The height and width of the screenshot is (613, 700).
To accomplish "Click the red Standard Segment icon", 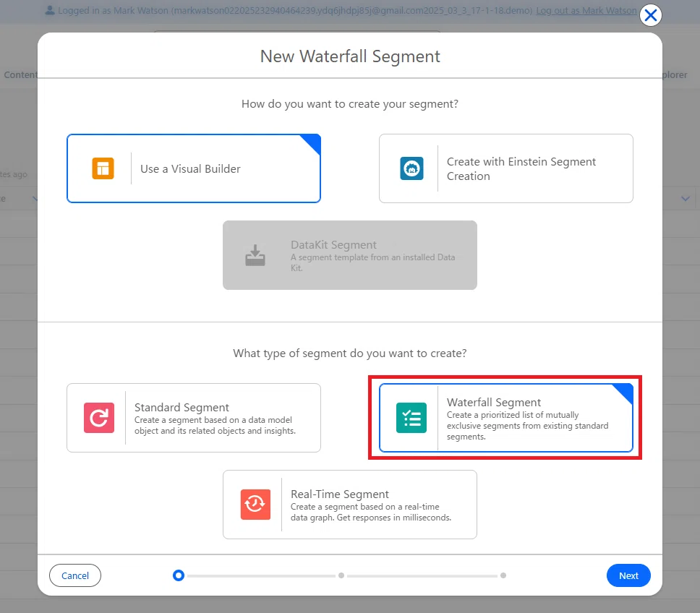I will click(x=98, y=418).
